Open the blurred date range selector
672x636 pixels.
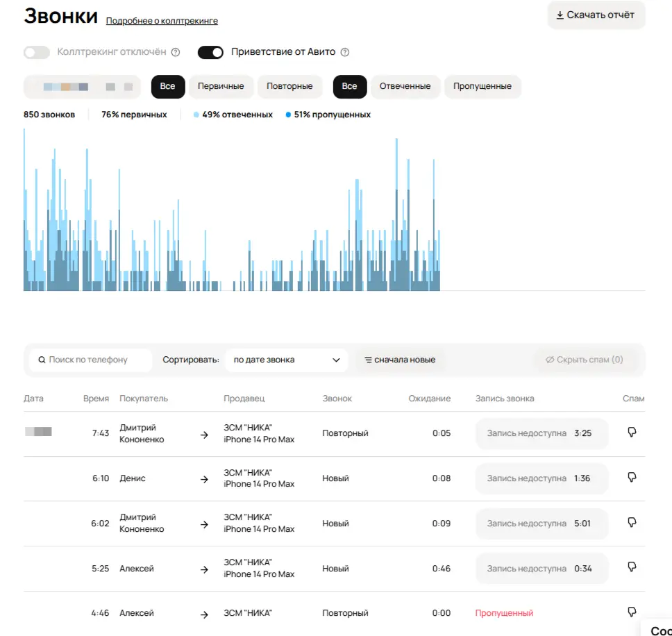coord(82,87)
